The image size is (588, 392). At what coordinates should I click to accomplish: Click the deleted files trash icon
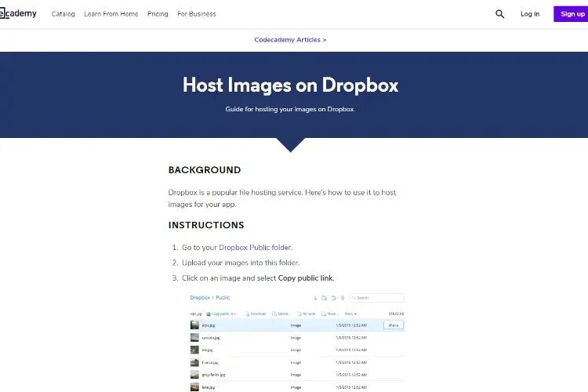pyautogui.click(x=343, y=298)
